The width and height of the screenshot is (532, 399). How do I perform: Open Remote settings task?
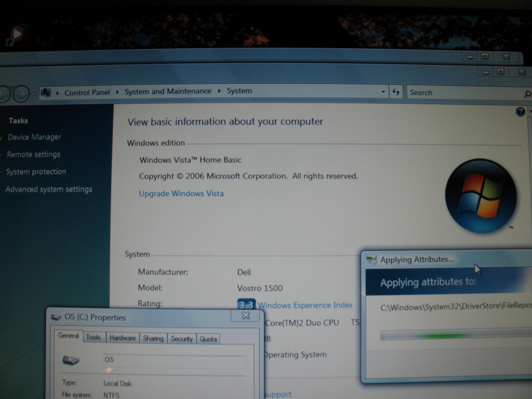pyautogui.click(x=34, y=154)
